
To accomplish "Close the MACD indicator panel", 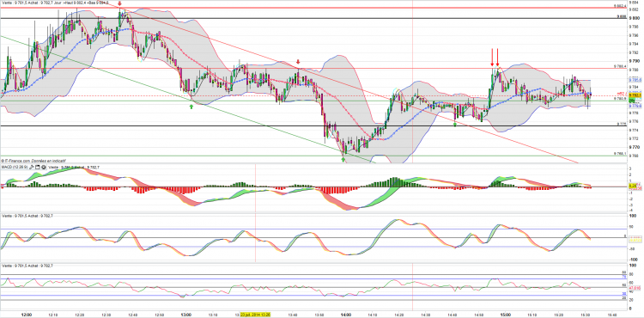I will pos(44,168).
